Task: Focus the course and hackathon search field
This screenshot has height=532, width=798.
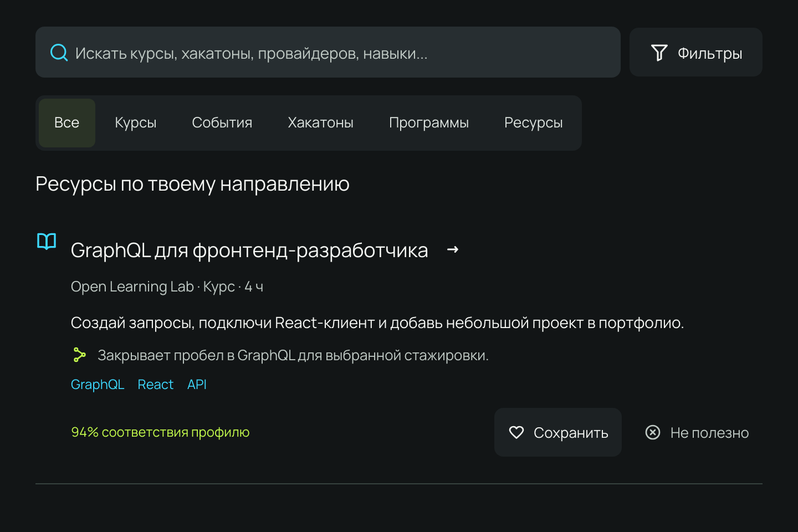Action: [x=328, y=52]
